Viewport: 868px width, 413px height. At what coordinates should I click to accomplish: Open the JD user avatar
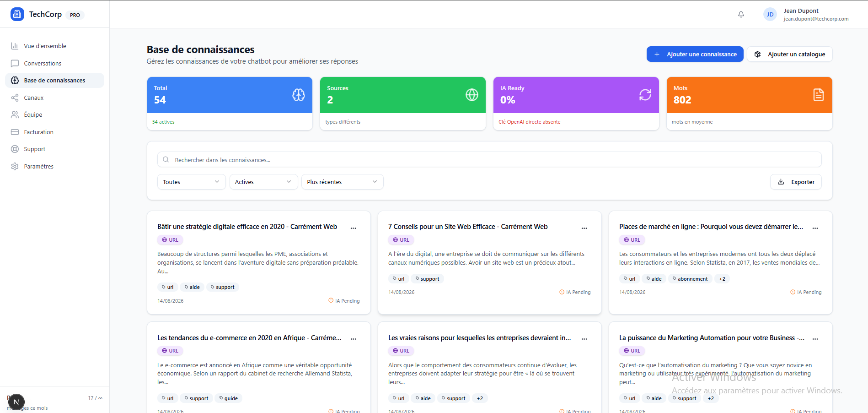tap(770, 14)
